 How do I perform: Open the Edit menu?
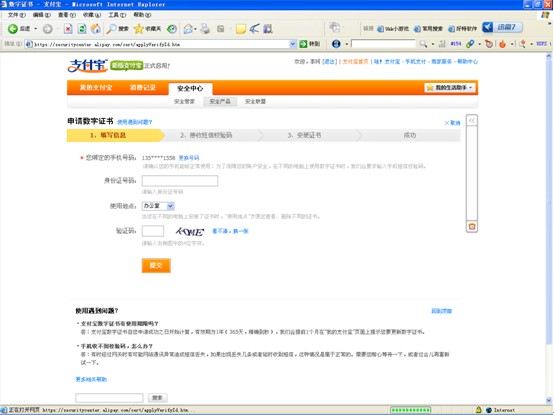point(42,15)
